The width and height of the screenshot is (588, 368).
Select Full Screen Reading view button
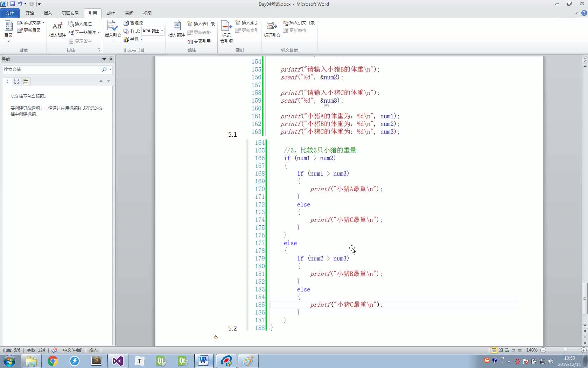(500, 350)
